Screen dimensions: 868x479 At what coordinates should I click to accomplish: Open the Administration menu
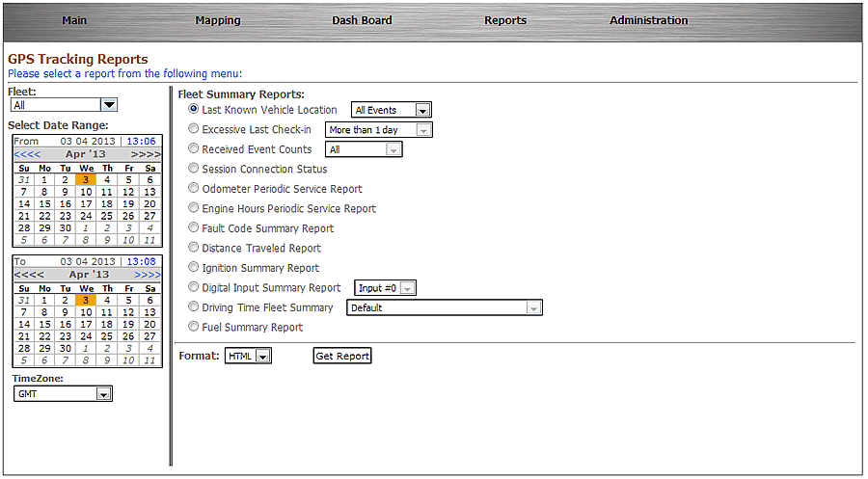pos(649,20)
